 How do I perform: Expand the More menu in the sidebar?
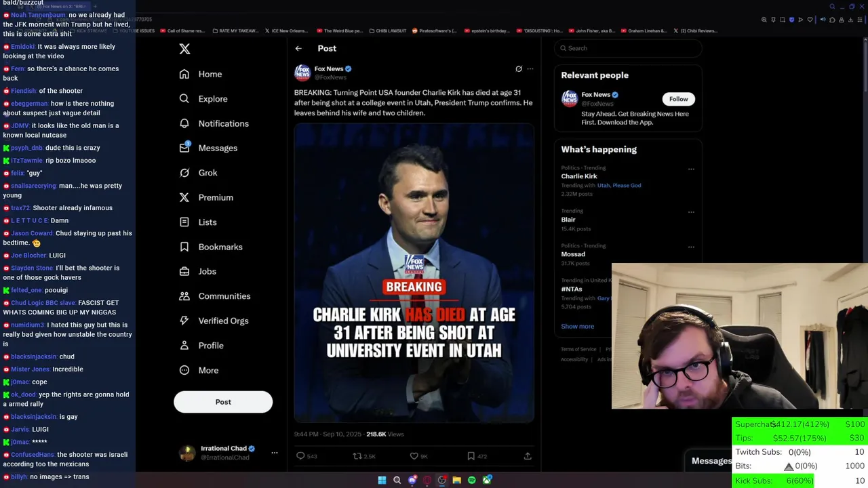tap(199, 370)
